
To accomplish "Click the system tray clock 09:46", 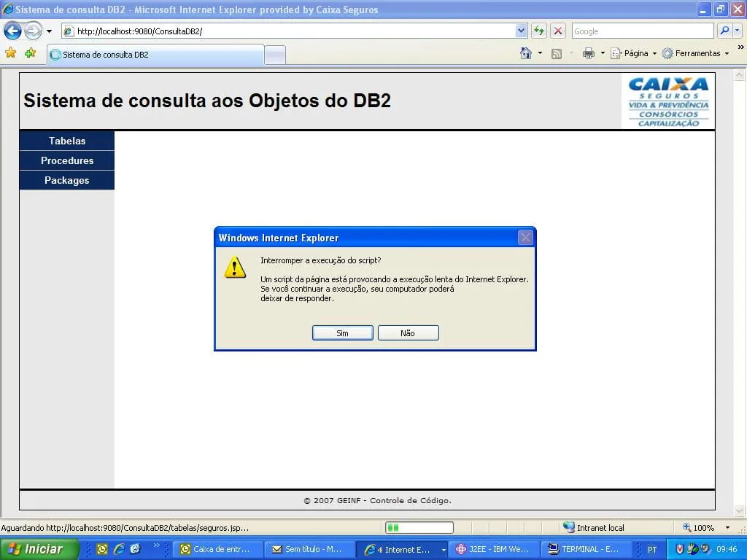I will [x=727, y=549].
